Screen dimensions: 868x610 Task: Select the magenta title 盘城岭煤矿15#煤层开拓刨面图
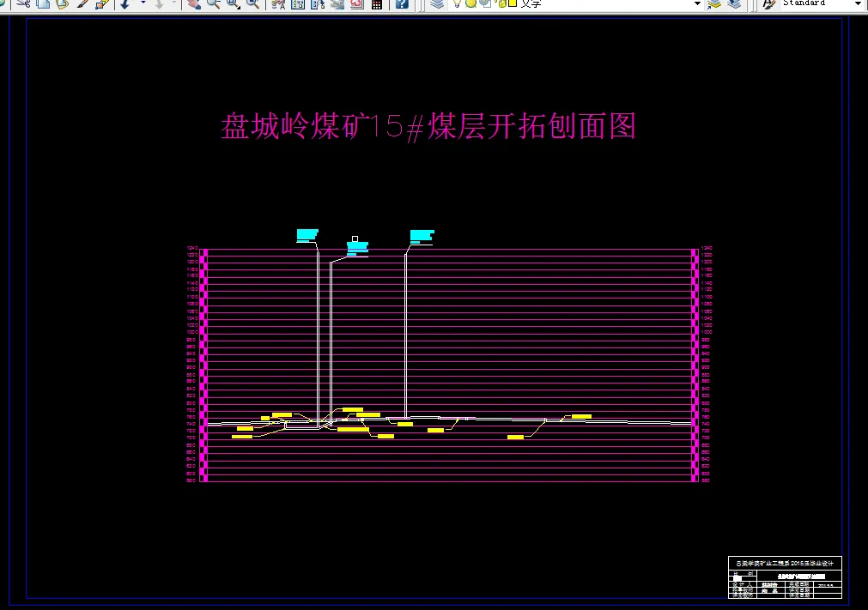428,127
